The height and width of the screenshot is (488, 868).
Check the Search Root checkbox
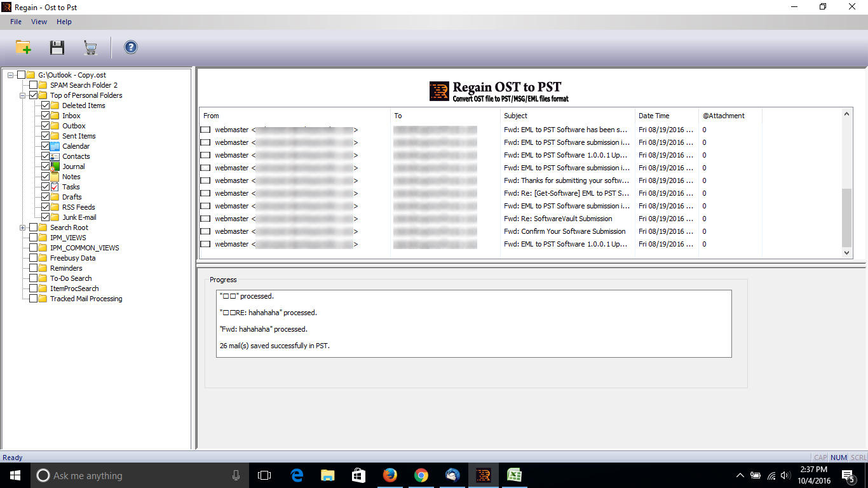tap(34, 227)
